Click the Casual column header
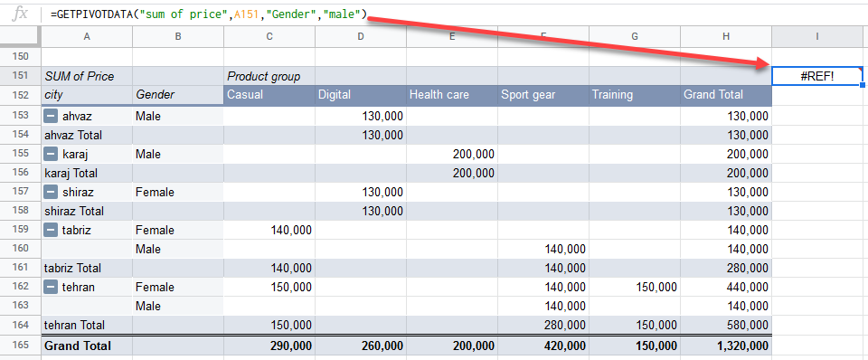Screen dimensions: 868x360 pos(269,95)
